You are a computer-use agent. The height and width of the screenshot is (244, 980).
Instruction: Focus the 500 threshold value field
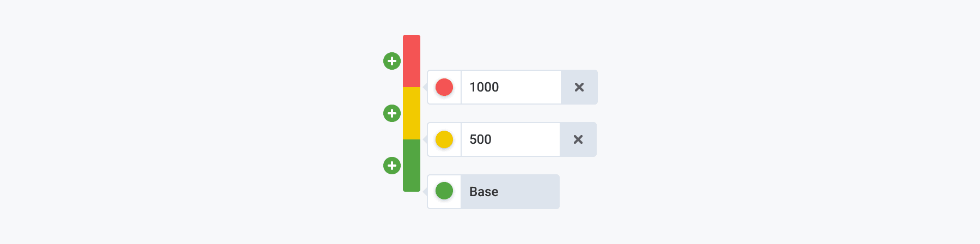click(510, 139)
